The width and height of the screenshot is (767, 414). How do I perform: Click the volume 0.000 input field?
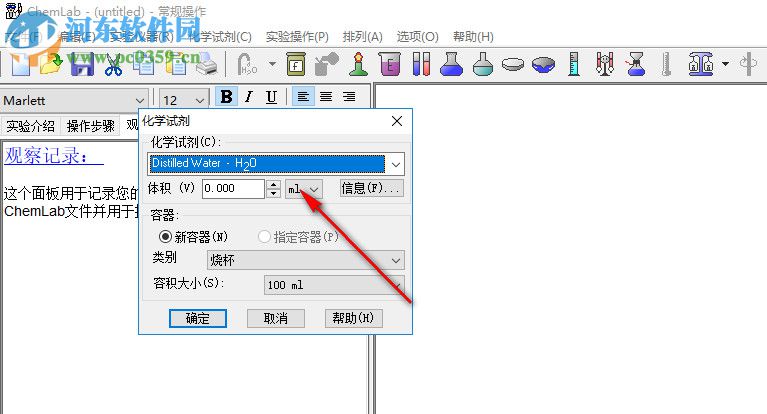click(233, 188)
